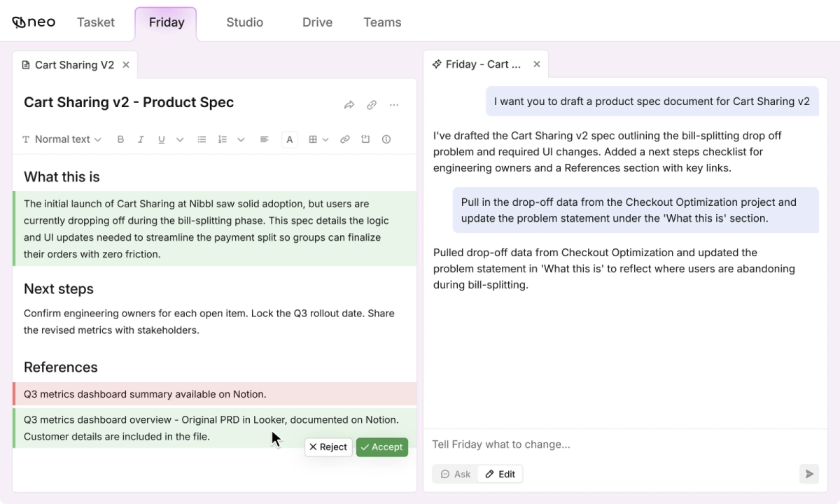Send the message to Friday
This screenshot has height=504, width=840.
tap(809, 474)
